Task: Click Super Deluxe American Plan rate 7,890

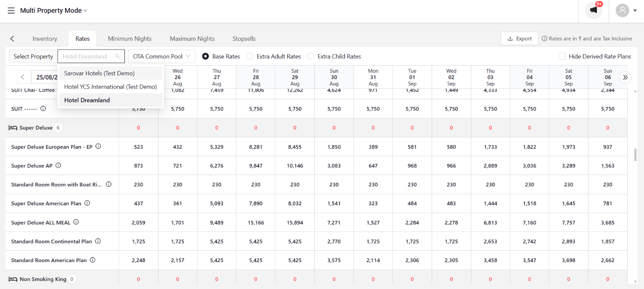Action: (x=256, y=204)
